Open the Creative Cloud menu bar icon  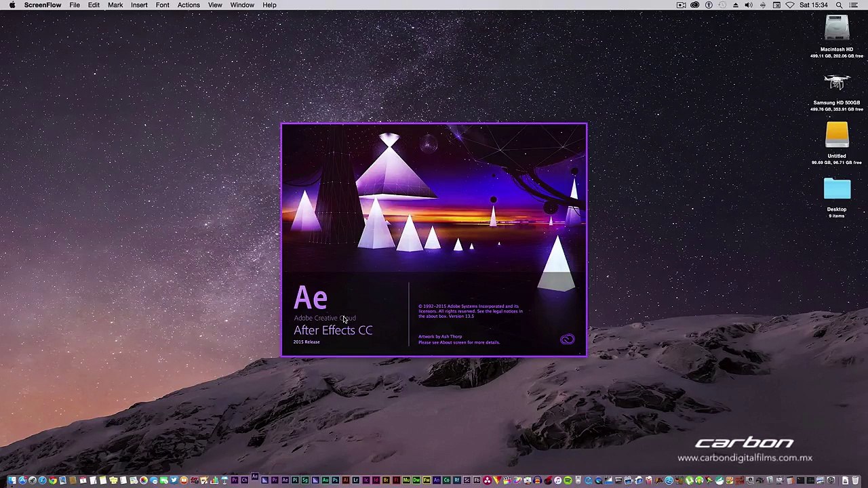[694, 5]
